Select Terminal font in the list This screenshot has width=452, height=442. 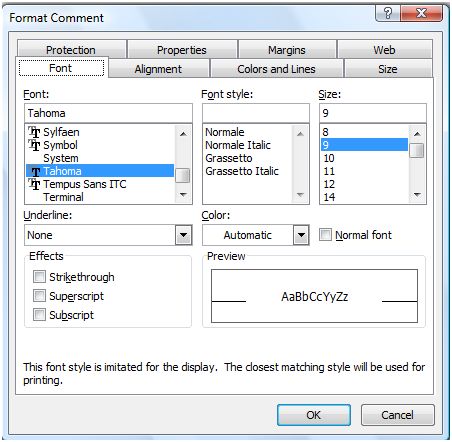(x=100, y=197)
